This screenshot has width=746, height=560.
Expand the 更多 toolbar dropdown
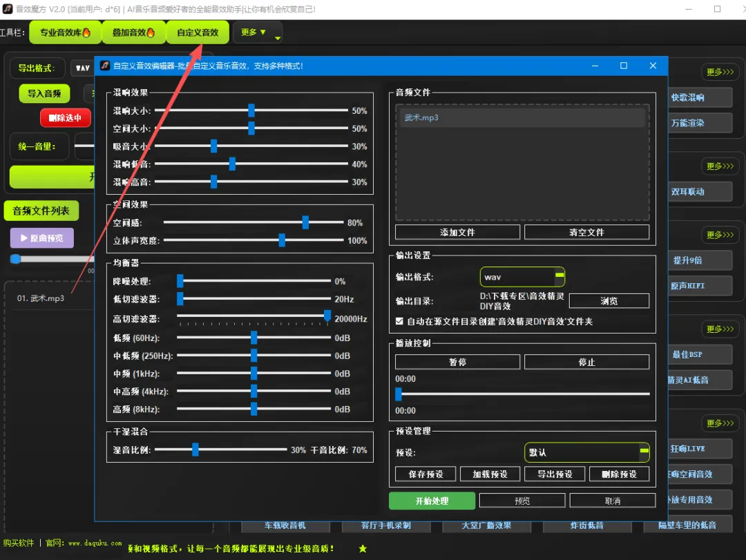(257, 32)
